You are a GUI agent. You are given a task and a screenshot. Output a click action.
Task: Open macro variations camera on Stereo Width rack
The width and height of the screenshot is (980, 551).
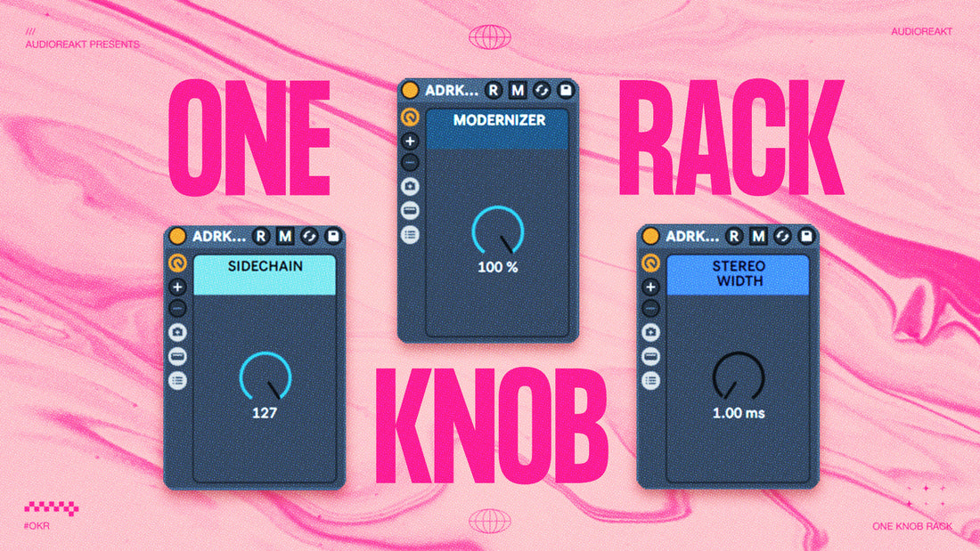click(x=650, y=332)
